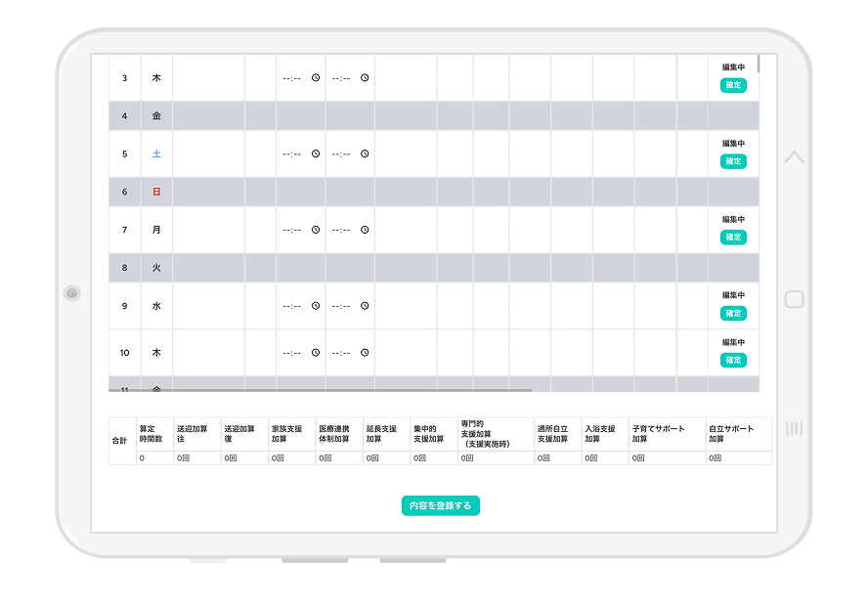Focus the end time --:-- field on day 5
This screenshot has height=606, width=868.
click(340, 154)
